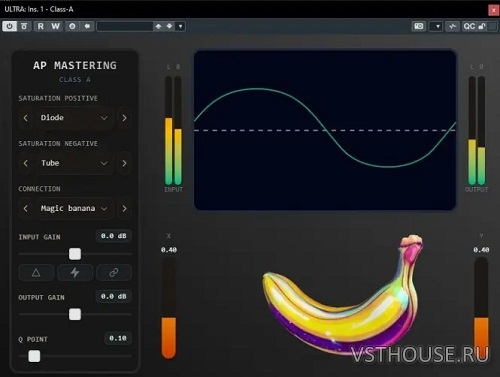The width and height of the screenshot is (500, 377).
Task: Click the AP MASTERING title
Action: tap(75, 65)
